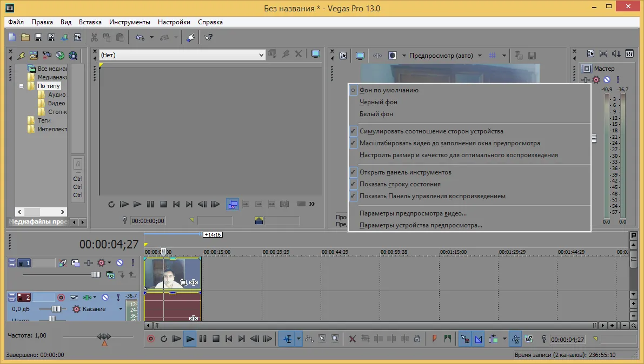The image size is (644, 364).
Task: Open the video preview on external monitor icon
Action: click(360, 55)
